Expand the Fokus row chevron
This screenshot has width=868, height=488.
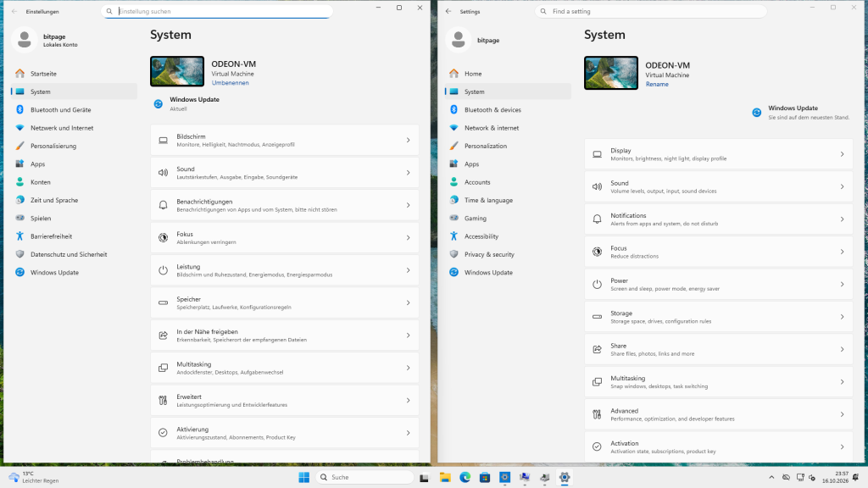point(408,238)
